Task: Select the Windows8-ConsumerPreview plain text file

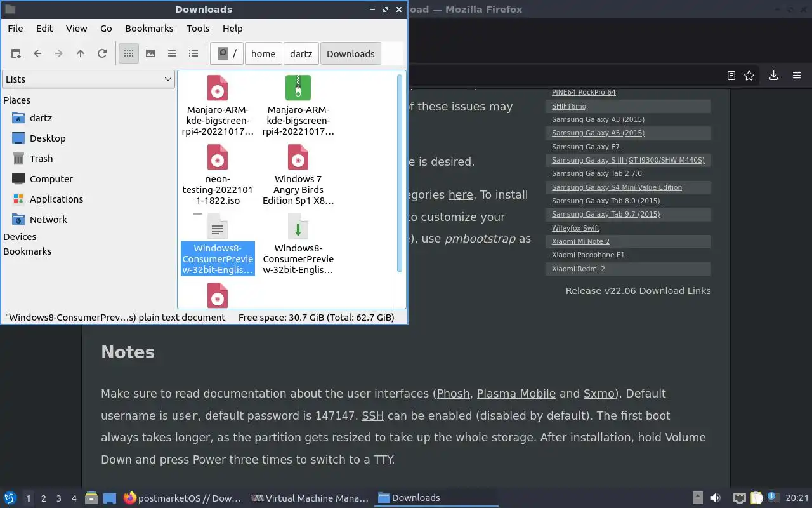Action: [218, 244]
